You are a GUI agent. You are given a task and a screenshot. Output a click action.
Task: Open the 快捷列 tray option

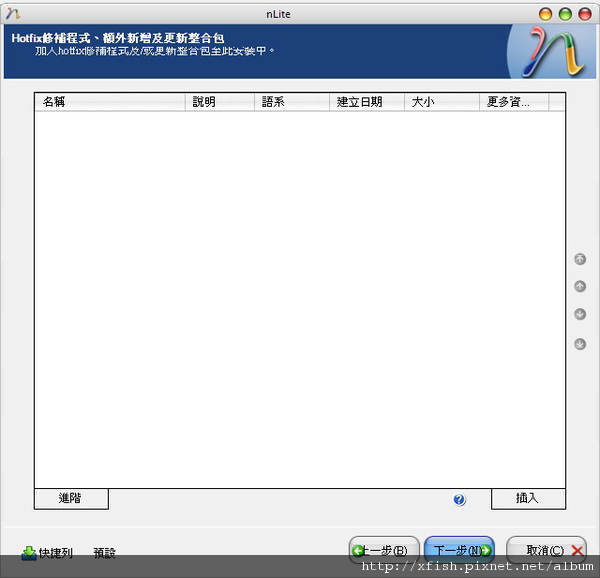(47, 553)
